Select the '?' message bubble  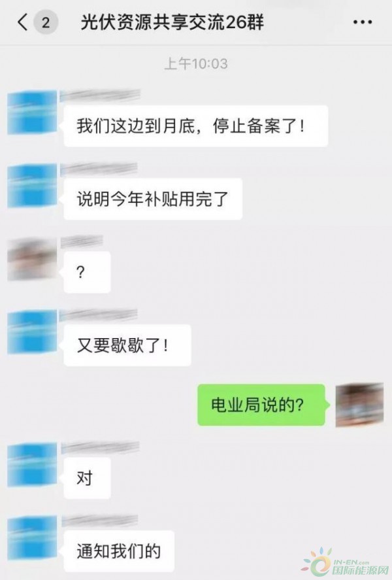pyautogui.click(x=87, y=272)
